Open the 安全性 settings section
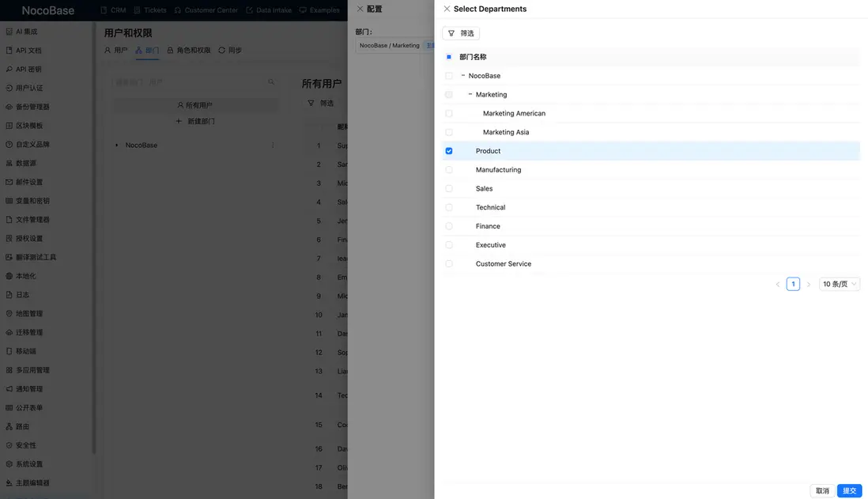Screen dimensions: 868x499 [x=24, y=444]
